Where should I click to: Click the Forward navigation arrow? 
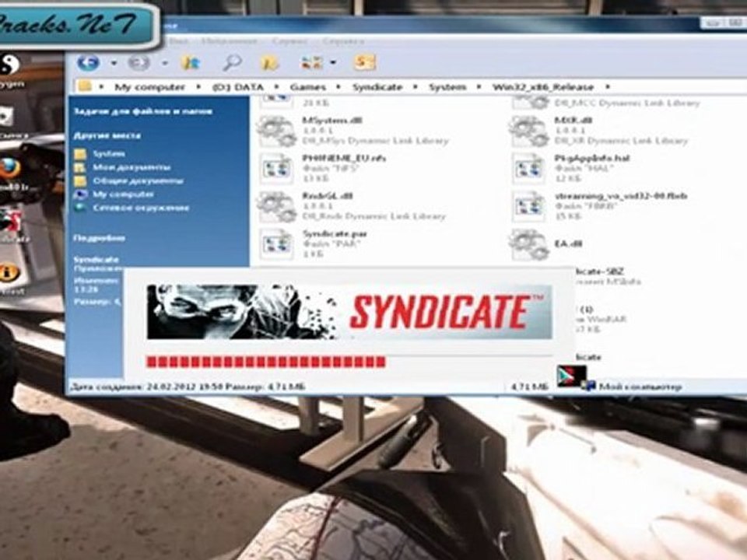139,62
